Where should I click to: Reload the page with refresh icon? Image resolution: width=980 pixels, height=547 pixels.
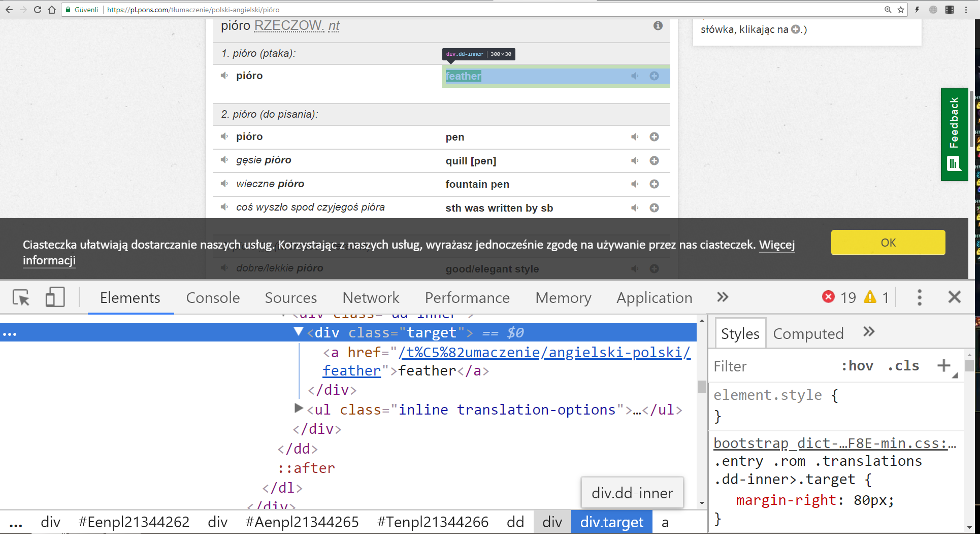(38, 10)
